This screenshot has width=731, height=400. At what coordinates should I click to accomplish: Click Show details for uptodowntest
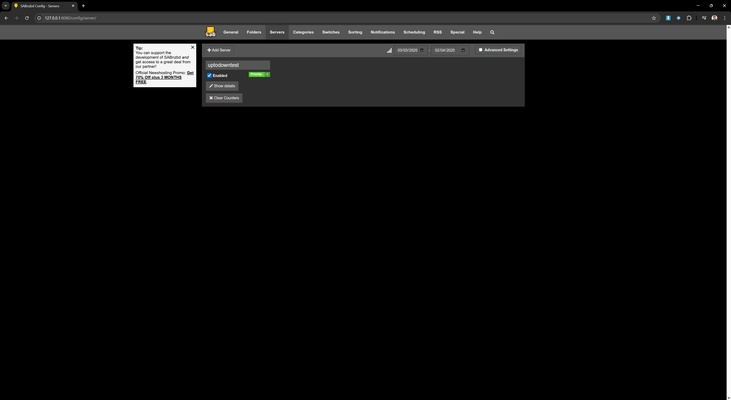pos(222,86)
